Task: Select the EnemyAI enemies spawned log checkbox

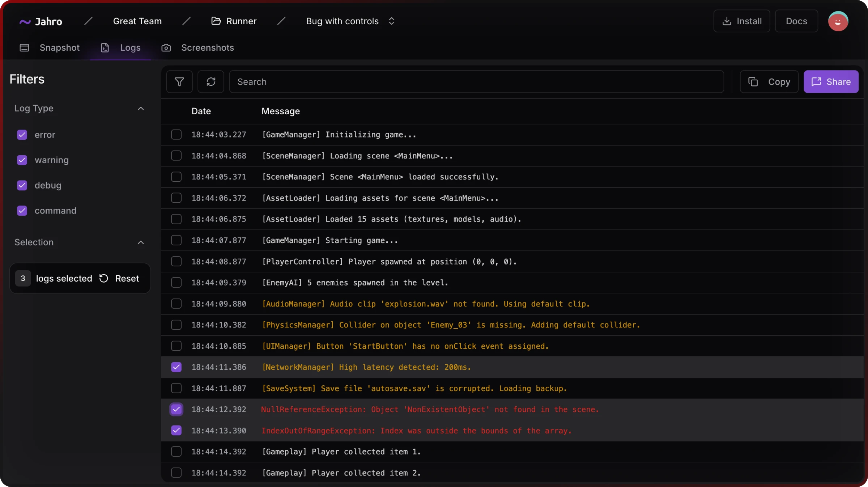Action: (x=176, y=283)
